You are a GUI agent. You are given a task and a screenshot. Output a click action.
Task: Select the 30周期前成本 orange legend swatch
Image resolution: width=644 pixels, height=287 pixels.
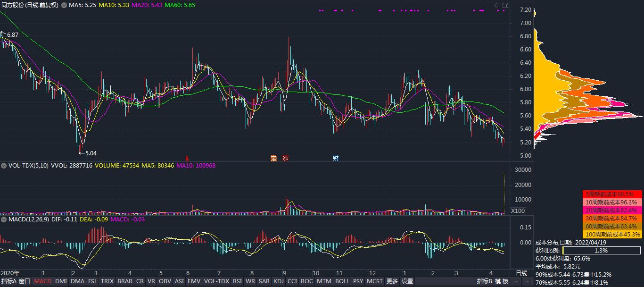click(x=613, y=218)
